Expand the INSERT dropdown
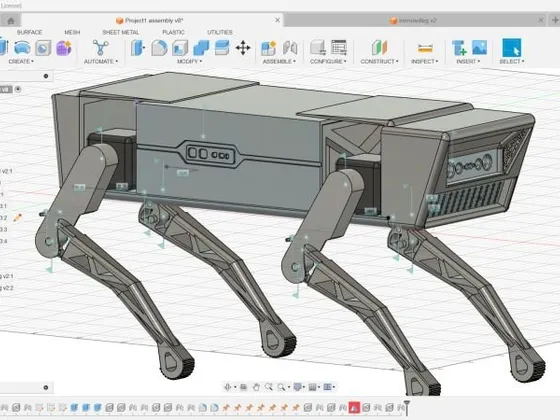Screen dimensions: 560x420 coord(468,61)
